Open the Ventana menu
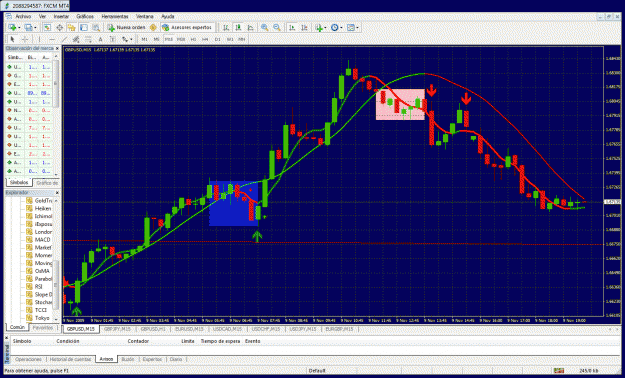 tap(145, 16)
